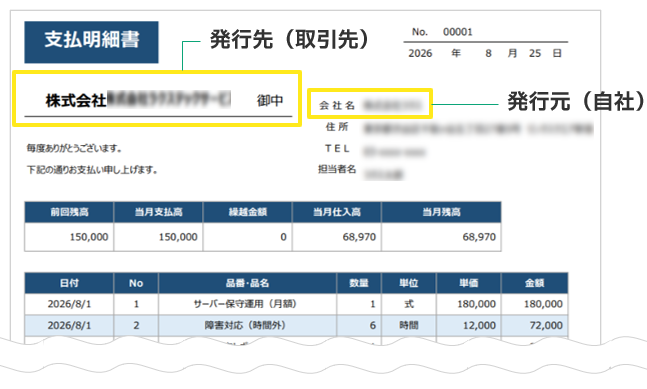Click the 前回残高 column header
The width and height of the screenshot is (647, 389).
click(69, 212)
